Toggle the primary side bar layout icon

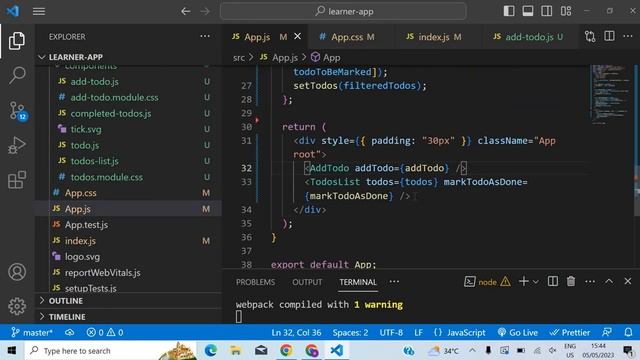coord(509,11)
